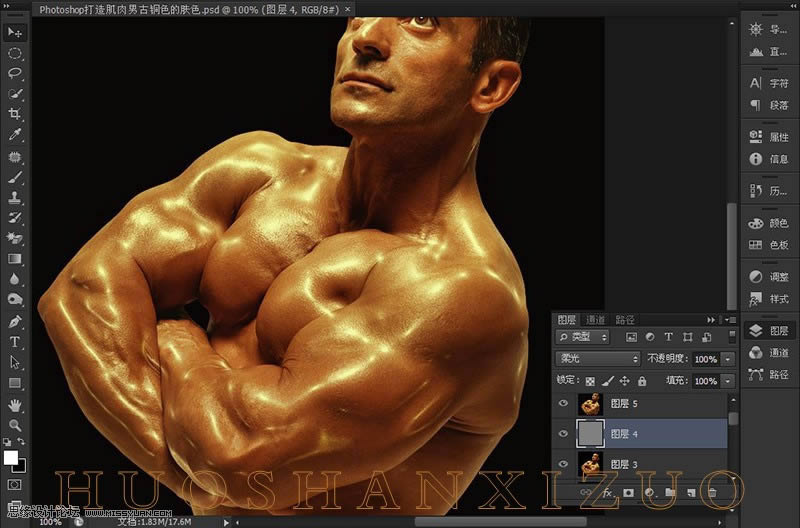Hide layer 图层 3 using eye icon
Screen dimensions: 800x528
(564, 462)
